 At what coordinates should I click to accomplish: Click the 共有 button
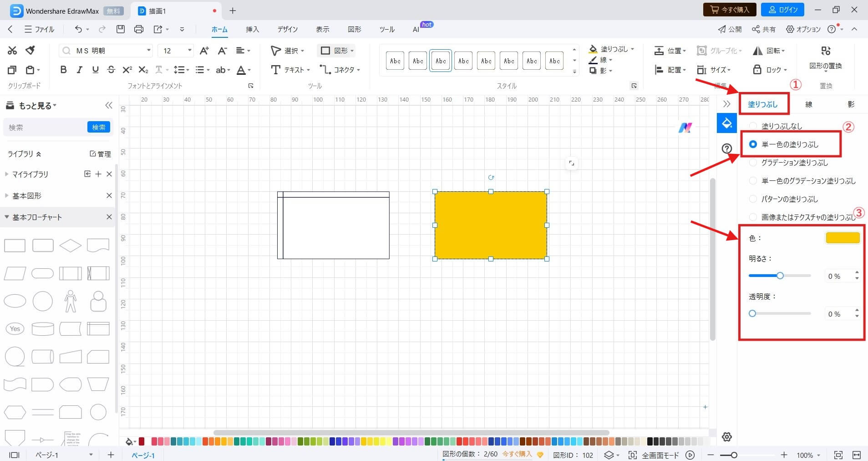pos(763,29)
